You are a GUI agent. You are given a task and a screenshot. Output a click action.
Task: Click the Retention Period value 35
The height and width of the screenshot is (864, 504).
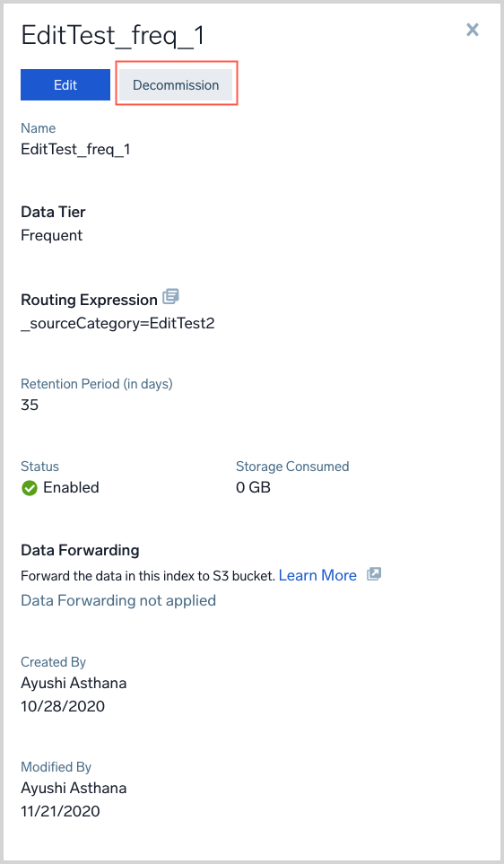[30, 405]
